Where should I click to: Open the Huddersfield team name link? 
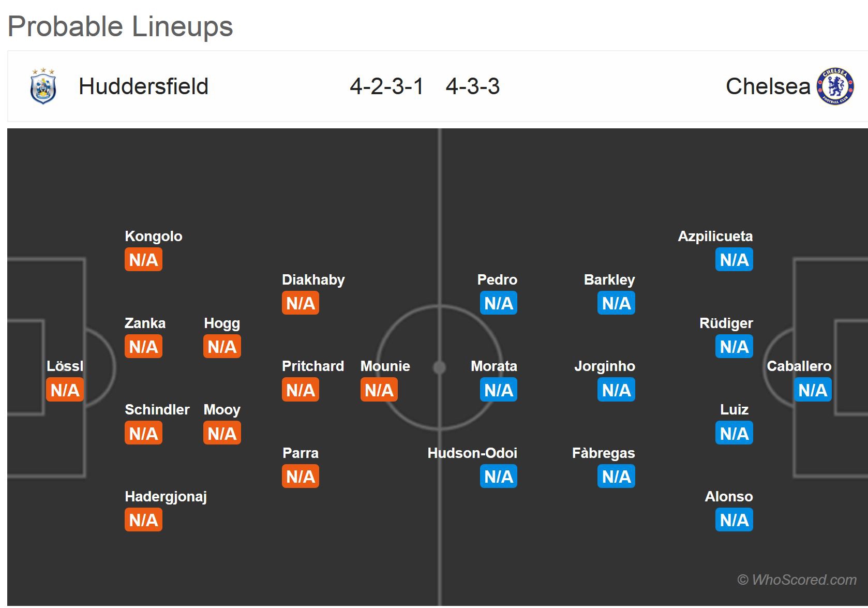coord(143,86)
